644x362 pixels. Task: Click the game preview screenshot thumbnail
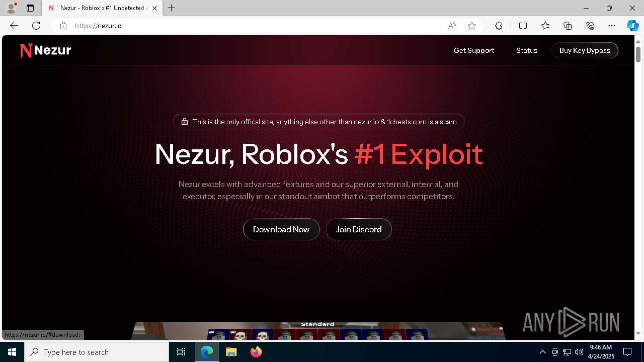318,331
